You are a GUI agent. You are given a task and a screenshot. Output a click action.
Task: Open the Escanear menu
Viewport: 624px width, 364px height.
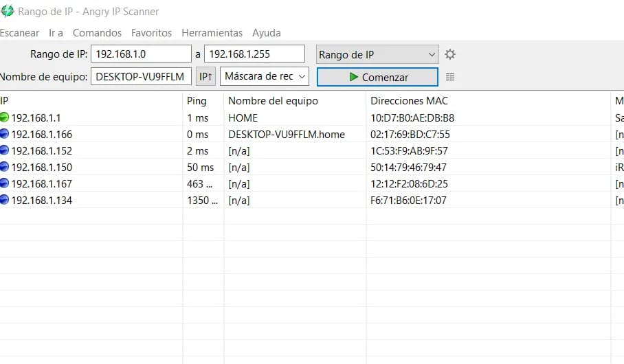click(19, 32)
